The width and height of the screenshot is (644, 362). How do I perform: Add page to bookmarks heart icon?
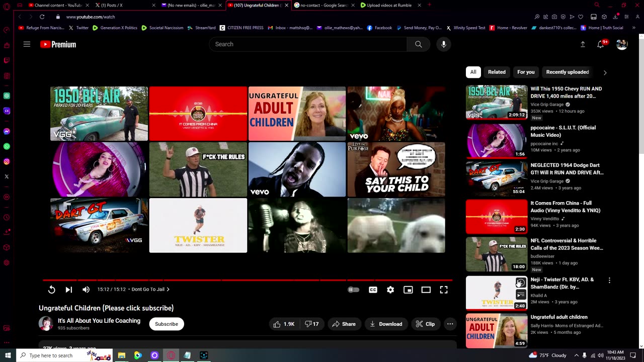pyautogui.click(x=581, y=17)
